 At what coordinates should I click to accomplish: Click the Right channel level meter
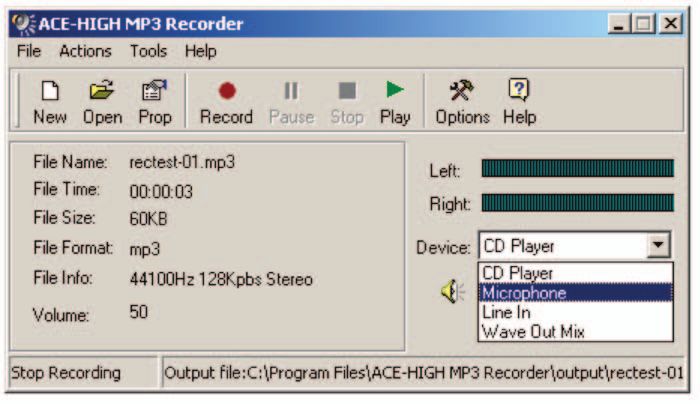pos(578,203)
